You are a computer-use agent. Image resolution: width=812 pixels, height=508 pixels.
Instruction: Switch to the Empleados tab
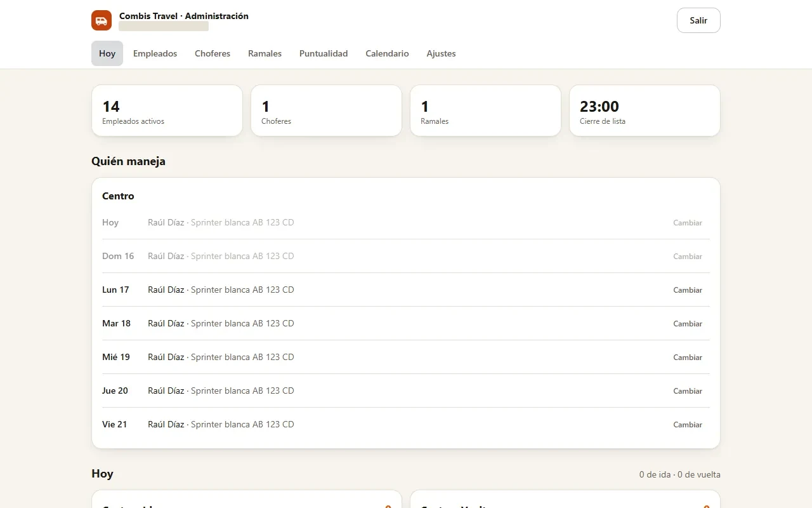(x=155, y=53)
